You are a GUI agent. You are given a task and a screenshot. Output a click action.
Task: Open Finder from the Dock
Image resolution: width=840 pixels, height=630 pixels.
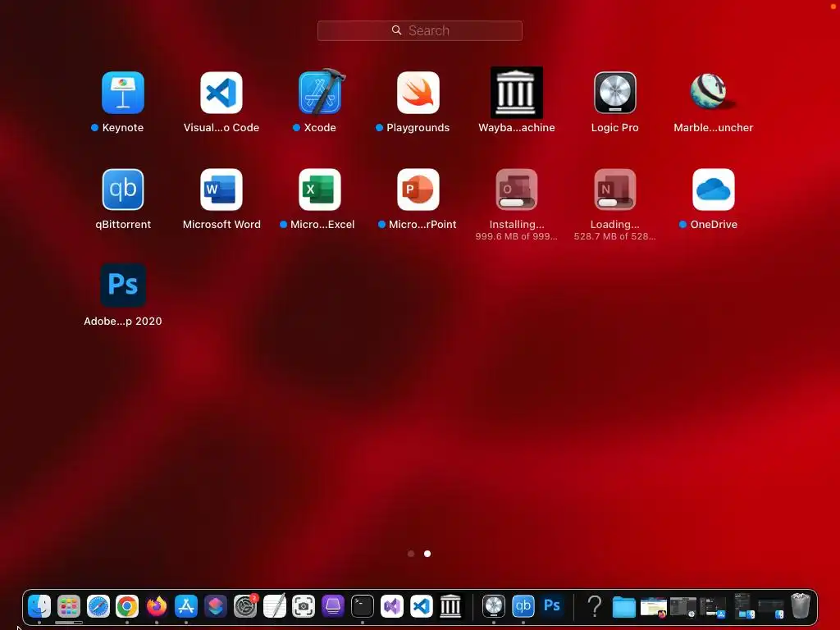tap(39, 606)
